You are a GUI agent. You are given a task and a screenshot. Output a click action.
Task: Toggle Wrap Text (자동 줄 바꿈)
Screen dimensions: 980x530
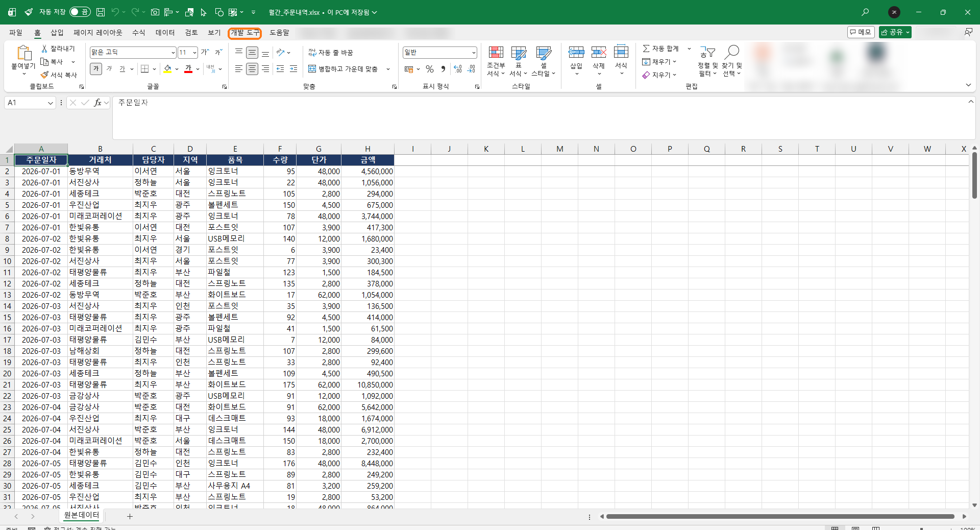331,53
